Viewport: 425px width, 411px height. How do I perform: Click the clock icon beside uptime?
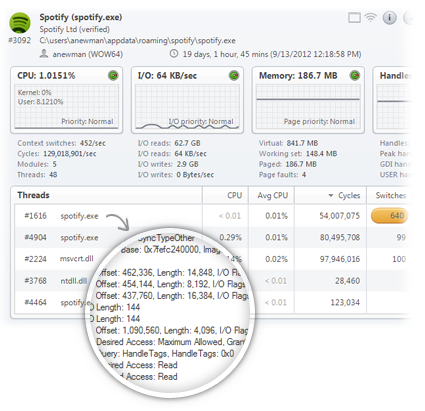(x=174, y=53)
